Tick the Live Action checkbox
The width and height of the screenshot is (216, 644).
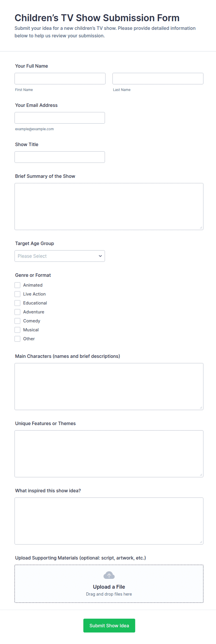[17, 294]
